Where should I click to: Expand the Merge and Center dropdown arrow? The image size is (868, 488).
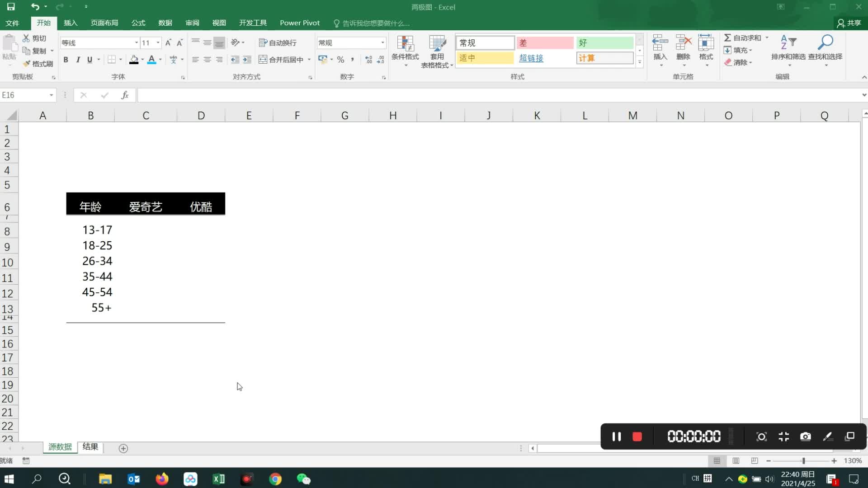[309, 59]
